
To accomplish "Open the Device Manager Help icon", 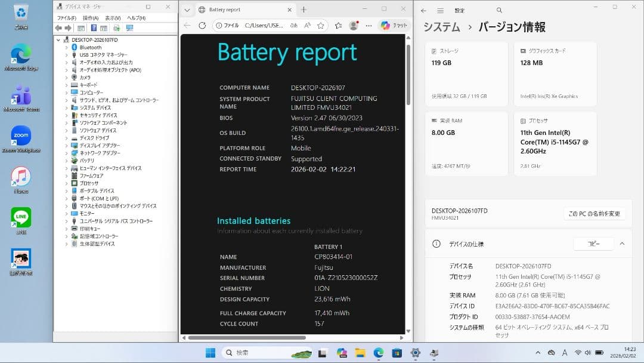I will tap(94, 27).
